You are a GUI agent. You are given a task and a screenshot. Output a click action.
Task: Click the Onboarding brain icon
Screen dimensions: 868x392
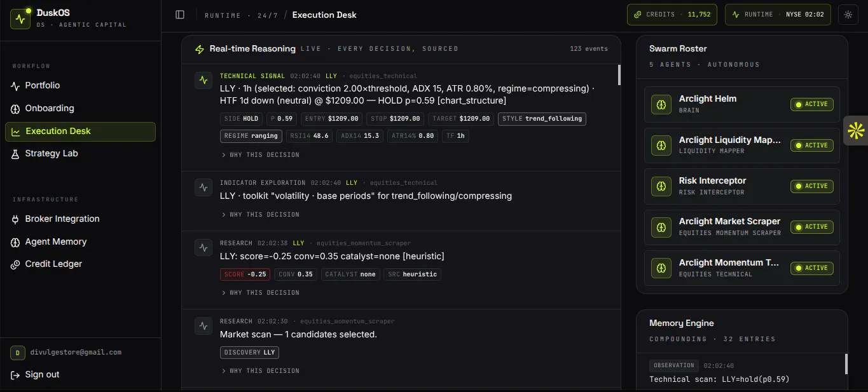tap(16, 109)
